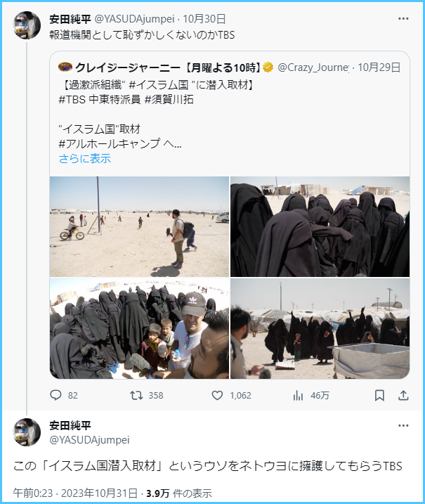
Task: Click the #アルホールキャンプ hashtag
Action: pos(110,143)
